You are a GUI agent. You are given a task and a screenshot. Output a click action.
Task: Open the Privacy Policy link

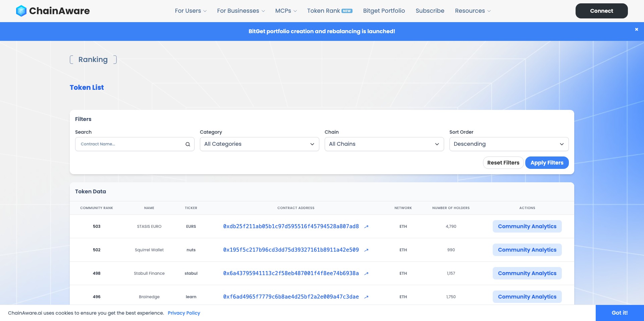184,313
